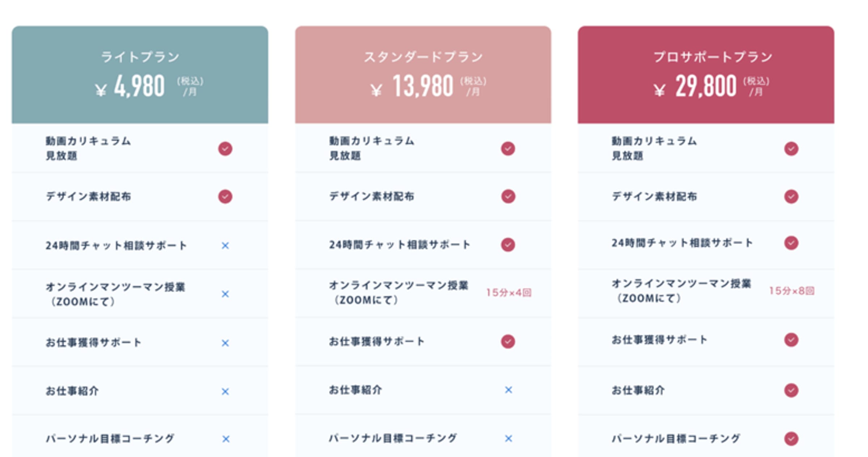Click ライトプラン パーソナル目標コーチング label
Screen dimensions: 868x457
[110, 439]
